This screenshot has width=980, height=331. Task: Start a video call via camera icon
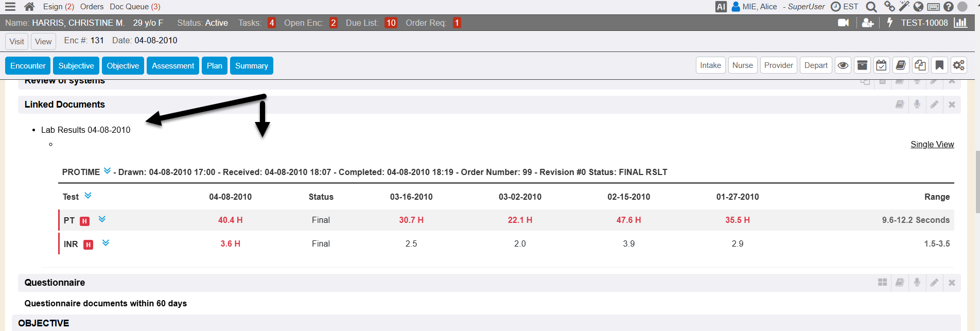[x=843, y=23]
